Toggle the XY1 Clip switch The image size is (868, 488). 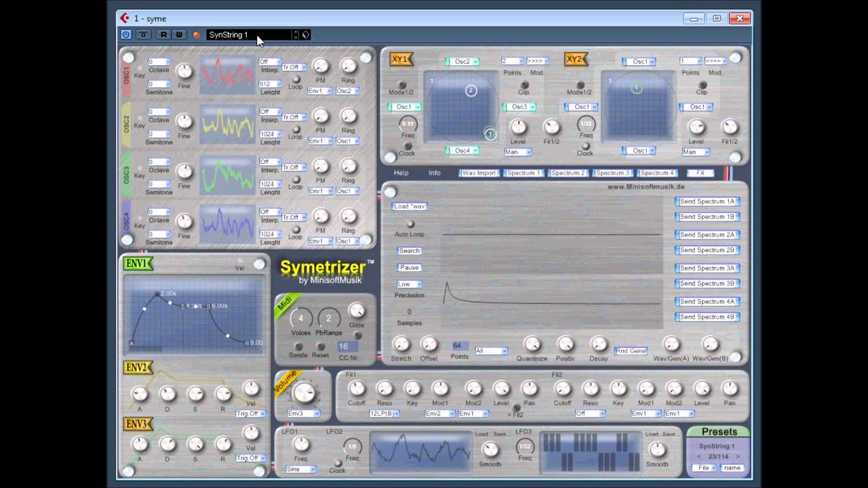point(524,85)
